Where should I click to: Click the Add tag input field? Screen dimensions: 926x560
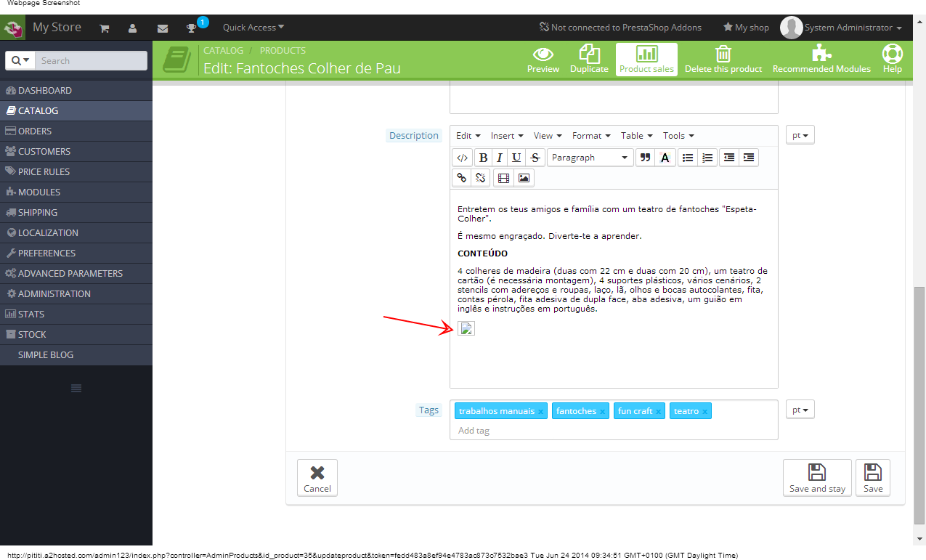(614, 431)
